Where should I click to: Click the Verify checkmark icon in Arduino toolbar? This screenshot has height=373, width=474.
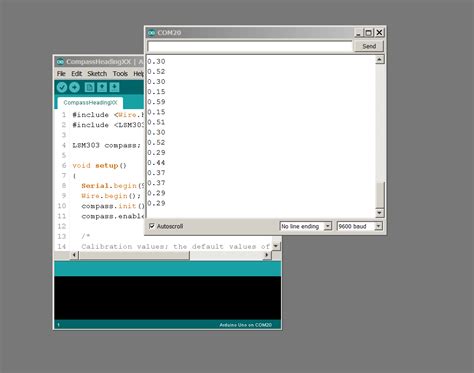click(62, 87)
